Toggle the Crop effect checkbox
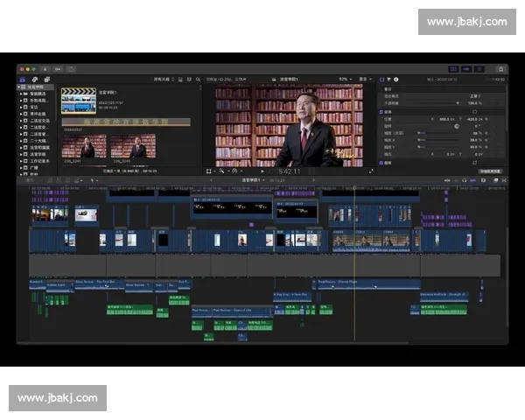The height and width of the screenshot is (420, 525). click(383, 163)
